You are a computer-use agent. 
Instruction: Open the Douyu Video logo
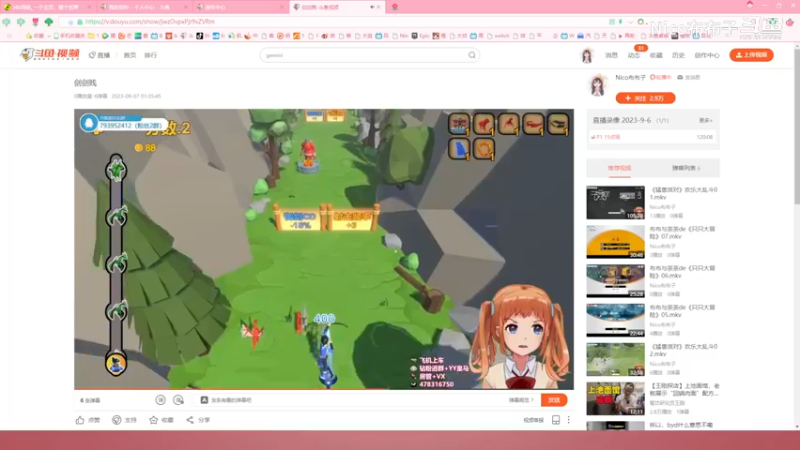[x=49, y=55]
